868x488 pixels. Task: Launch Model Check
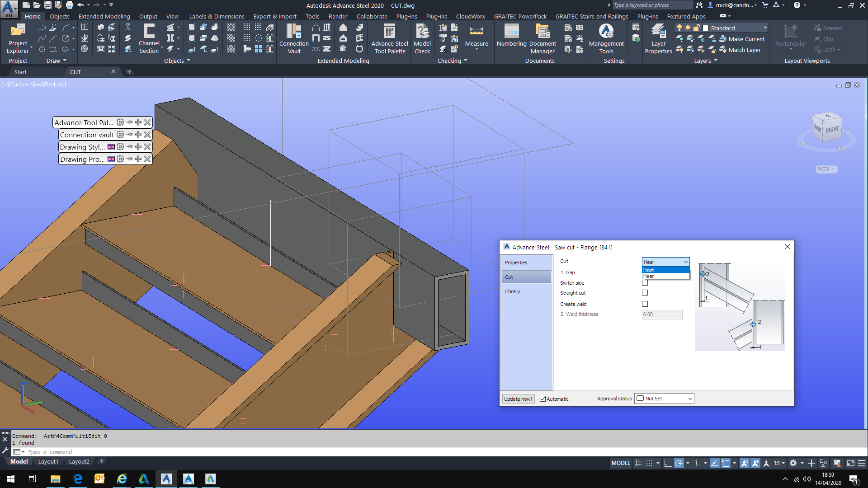[422, 38]
